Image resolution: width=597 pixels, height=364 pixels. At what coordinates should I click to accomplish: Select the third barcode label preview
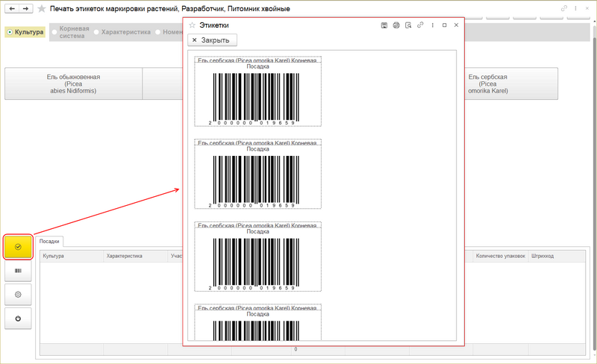click(257, 257)
